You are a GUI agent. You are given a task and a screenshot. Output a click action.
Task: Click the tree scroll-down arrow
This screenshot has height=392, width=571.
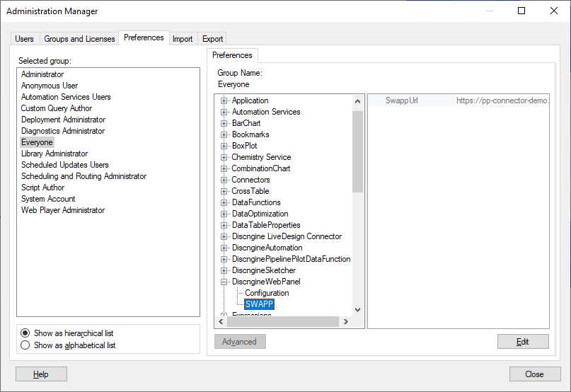pyautogui.click(x=357, y=310)
